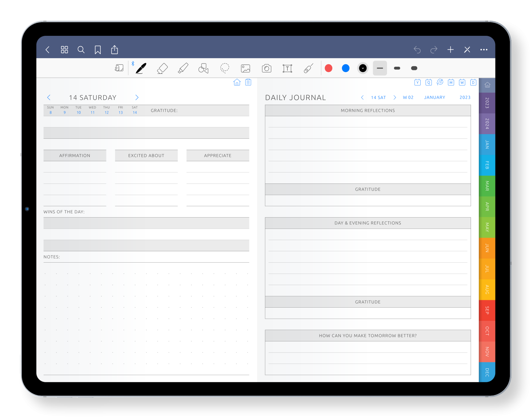
Task: Switch to the 2023 side tab
Action: click(x=487, y=103)
